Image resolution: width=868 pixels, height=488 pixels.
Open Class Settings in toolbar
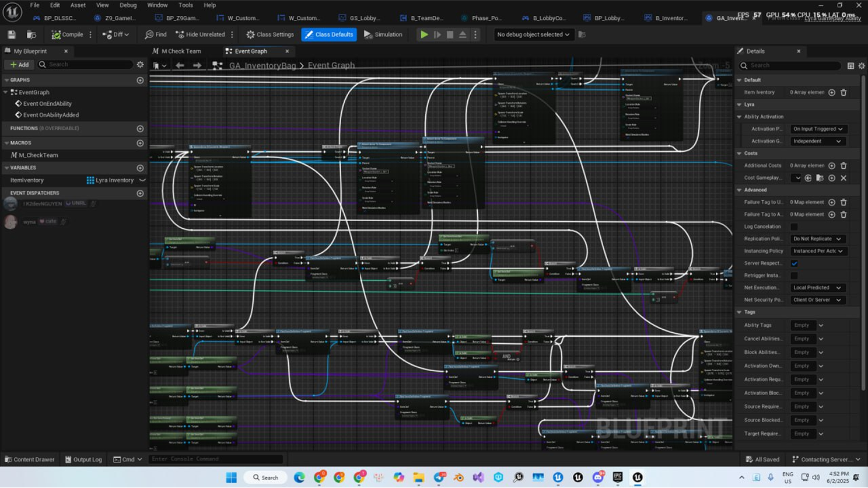(269, 34)
